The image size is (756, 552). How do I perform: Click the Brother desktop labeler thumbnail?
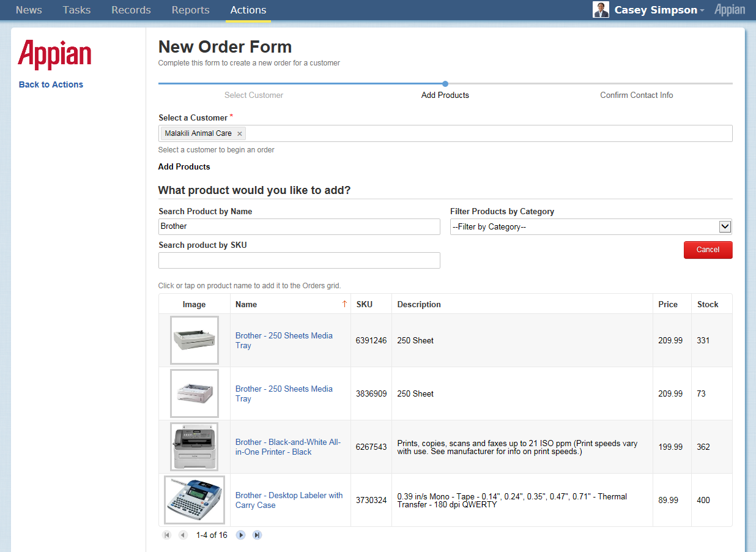[195, 500]
